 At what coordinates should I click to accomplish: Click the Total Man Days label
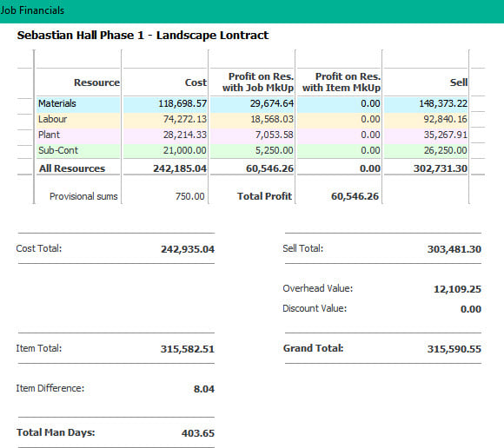coord(56,432)
